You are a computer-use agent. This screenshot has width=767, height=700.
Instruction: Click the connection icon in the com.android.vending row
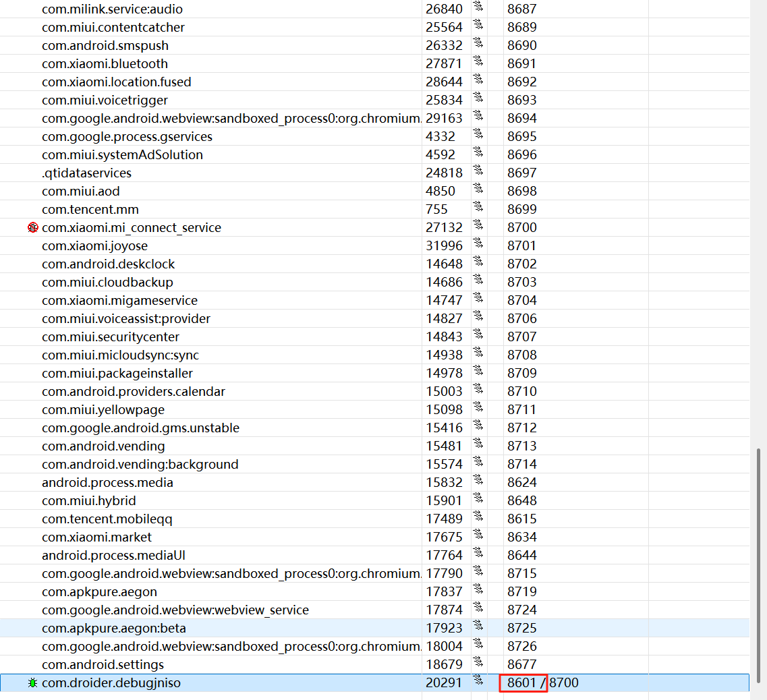point(478,444)
